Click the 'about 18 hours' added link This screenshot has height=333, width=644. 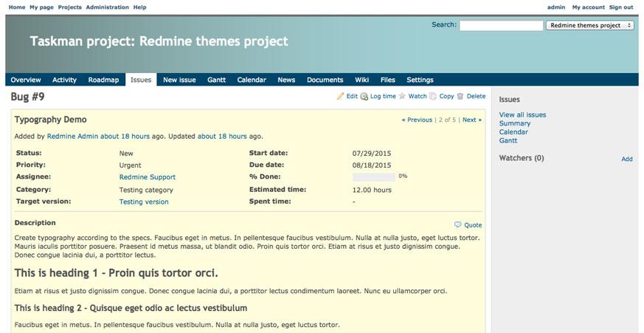click(125, 136)
